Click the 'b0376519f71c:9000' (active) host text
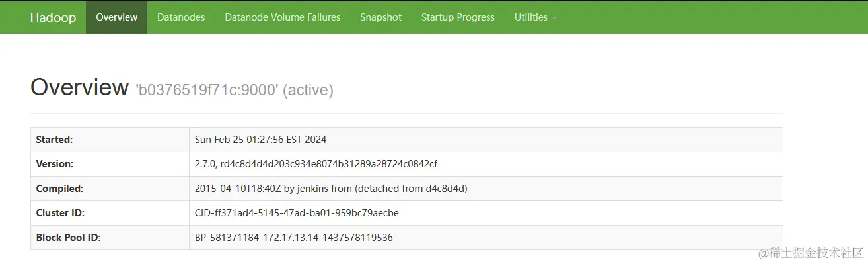868x264 pixels. (x=235, y=90)
